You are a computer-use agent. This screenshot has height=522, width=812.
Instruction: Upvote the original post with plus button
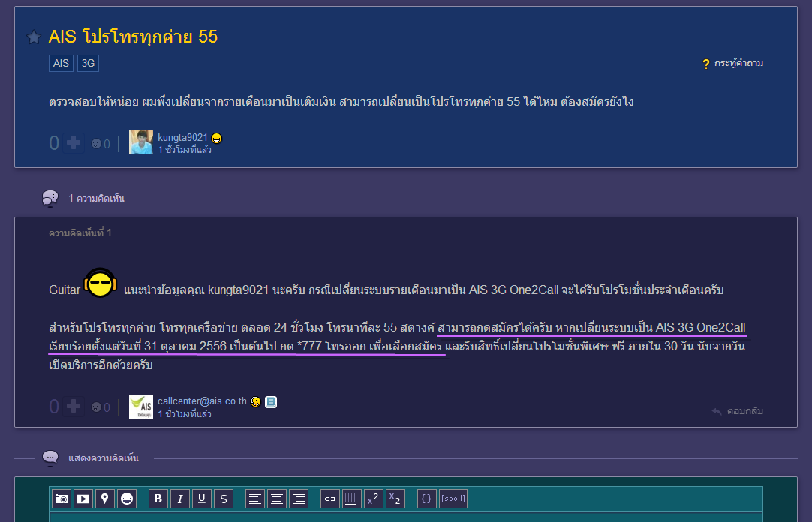[x=74, y=142]
